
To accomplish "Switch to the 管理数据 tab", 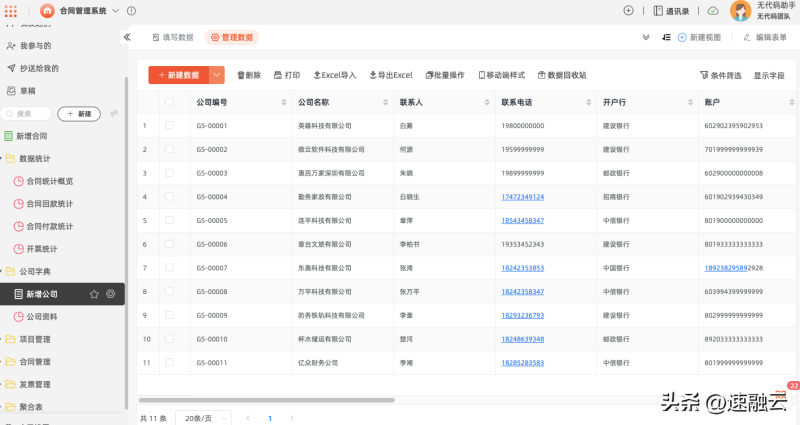I will 231,37.
